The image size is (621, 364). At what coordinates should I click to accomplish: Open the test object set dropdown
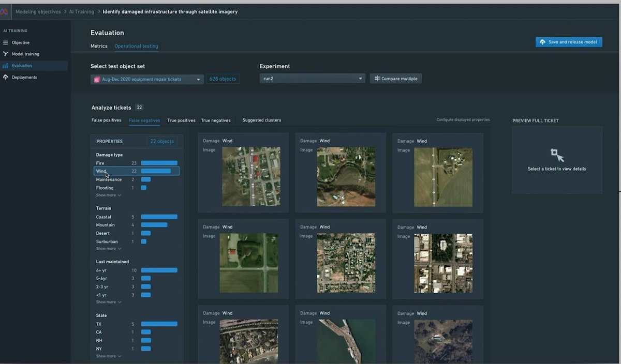[x=147, y=79]
